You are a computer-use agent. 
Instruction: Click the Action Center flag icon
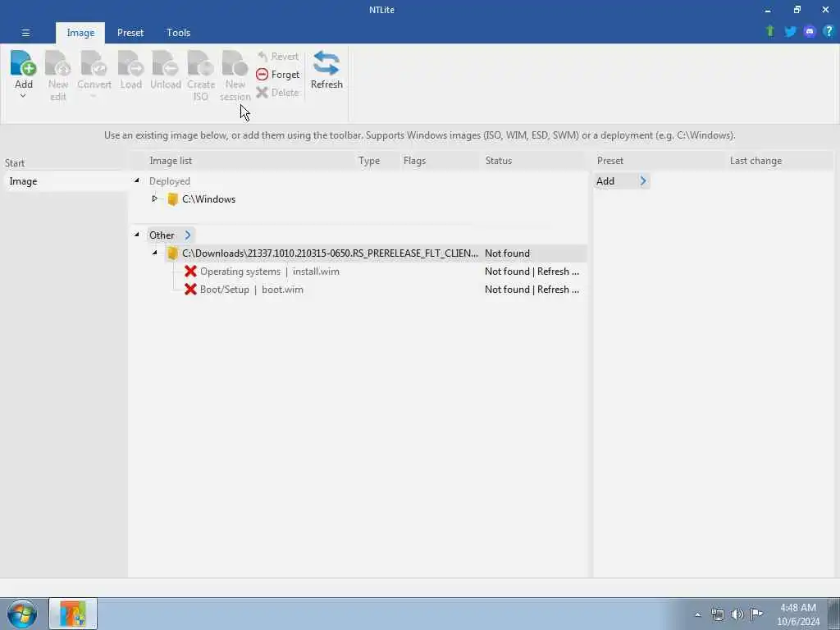click(756, 614)
